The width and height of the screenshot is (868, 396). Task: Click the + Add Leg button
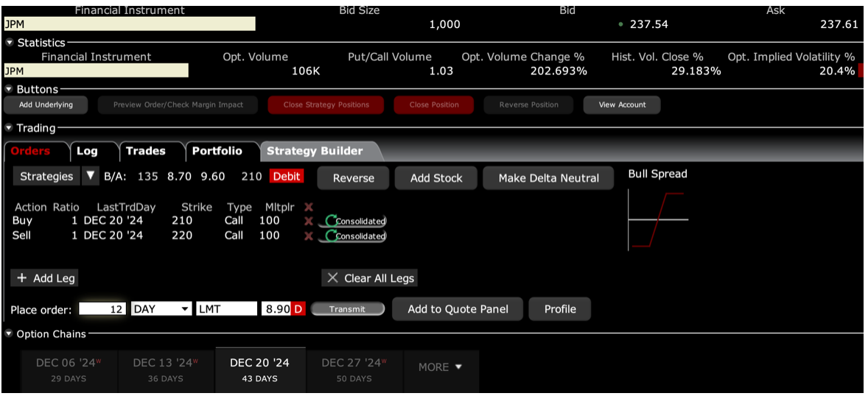point(44,278)
